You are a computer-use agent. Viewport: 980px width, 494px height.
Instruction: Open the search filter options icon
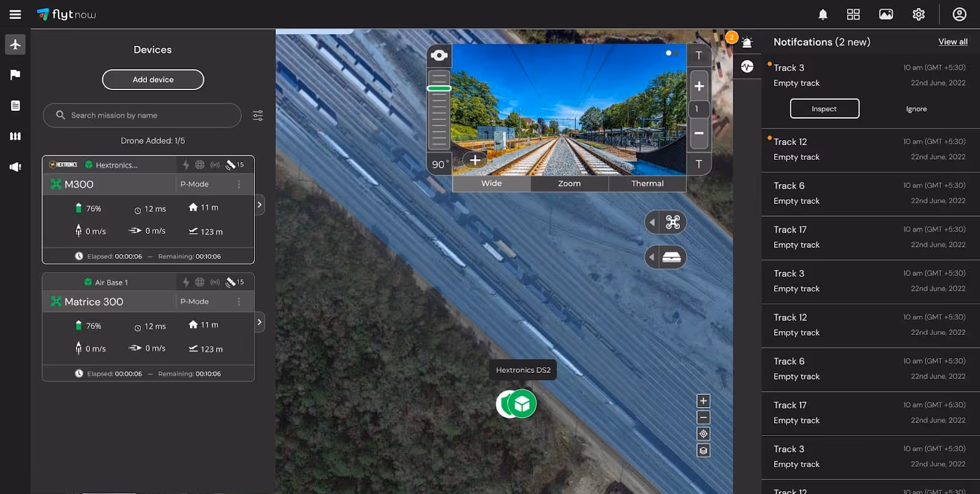[x=258, y=115]
